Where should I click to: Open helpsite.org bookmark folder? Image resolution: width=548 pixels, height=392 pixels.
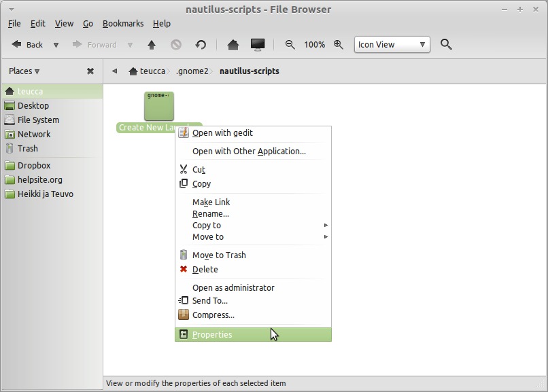[52, 180]
